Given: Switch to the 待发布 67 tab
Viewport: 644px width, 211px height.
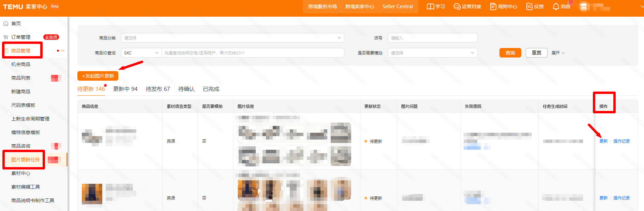Looking at the screenshot, I should coord(158,89).
